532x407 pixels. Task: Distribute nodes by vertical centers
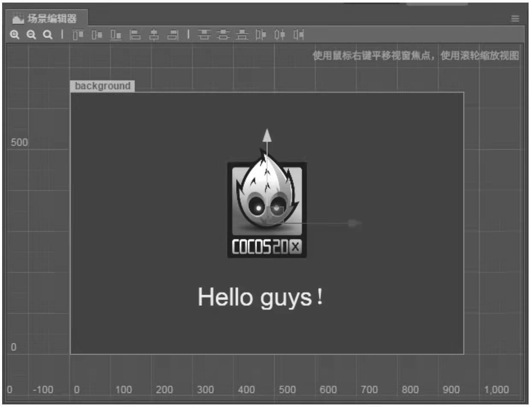pos(223,35)
